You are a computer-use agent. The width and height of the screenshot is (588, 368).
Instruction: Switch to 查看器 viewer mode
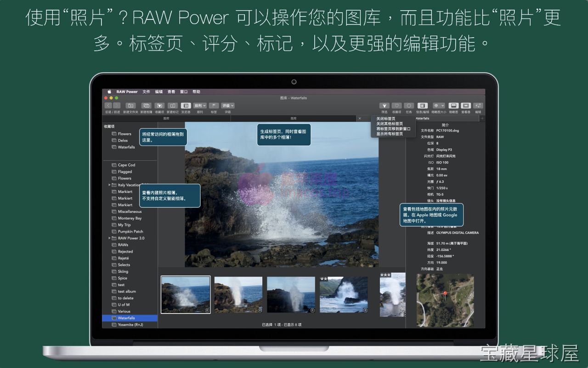466,106
